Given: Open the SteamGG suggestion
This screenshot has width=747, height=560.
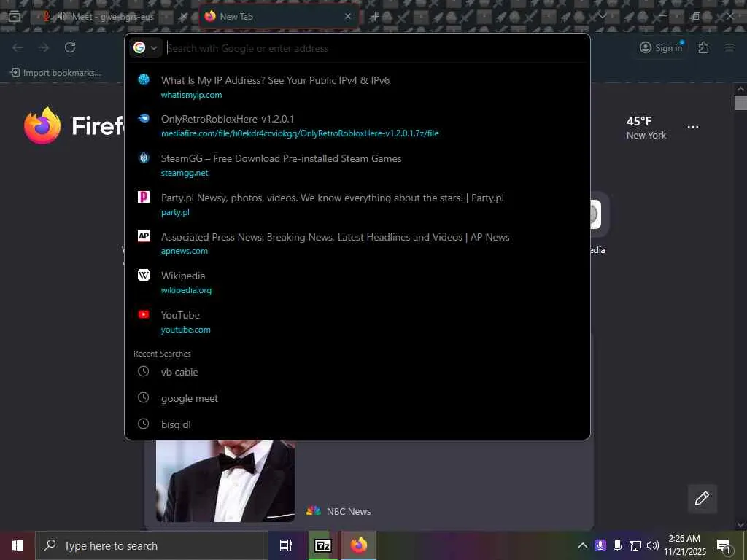Looking at the screenshot, I should point(357,166).
